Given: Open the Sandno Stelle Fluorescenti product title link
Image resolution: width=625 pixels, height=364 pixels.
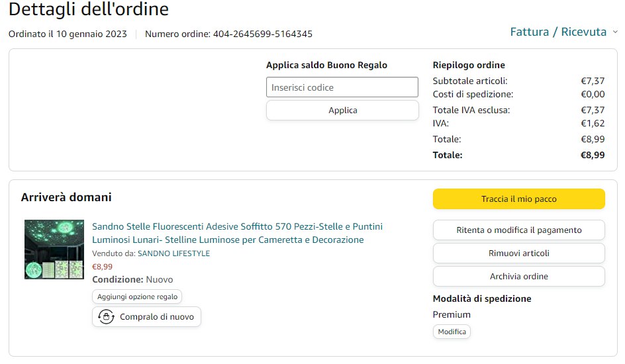Looking at the screenshot, I should (237, 233).
